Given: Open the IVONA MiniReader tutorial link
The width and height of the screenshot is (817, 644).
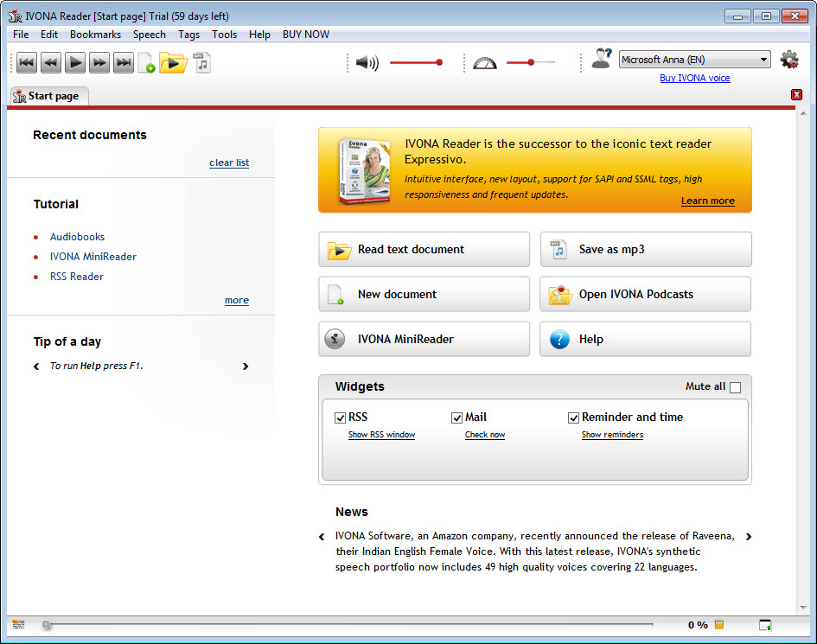Looking at the screenshot, I should coord(93,257).
